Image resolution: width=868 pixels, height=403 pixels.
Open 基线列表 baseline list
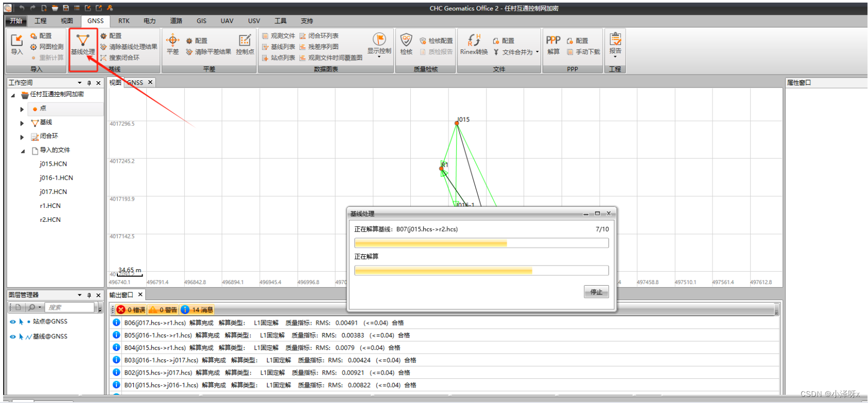pyautogui.click(x=279, y=47)
